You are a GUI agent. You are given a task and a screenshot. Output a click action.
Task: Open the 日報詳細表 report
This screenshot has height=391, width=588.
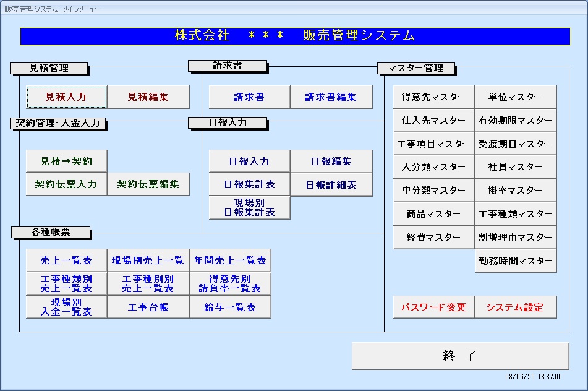click(x=331, y=185)
